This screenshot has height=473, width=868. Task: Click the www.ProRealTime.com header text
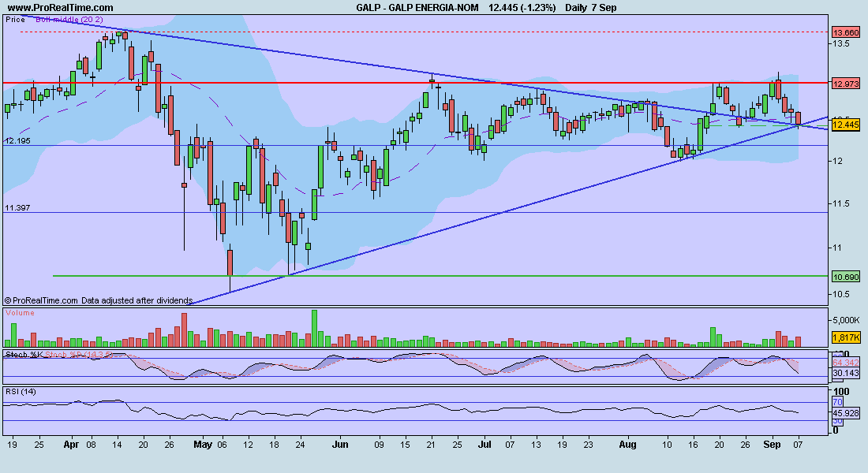point(60,8)
